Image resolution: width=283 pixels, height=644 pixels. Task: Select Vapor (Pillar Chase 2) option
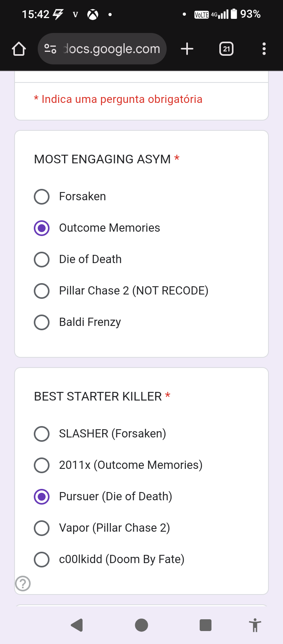[42, 528]
